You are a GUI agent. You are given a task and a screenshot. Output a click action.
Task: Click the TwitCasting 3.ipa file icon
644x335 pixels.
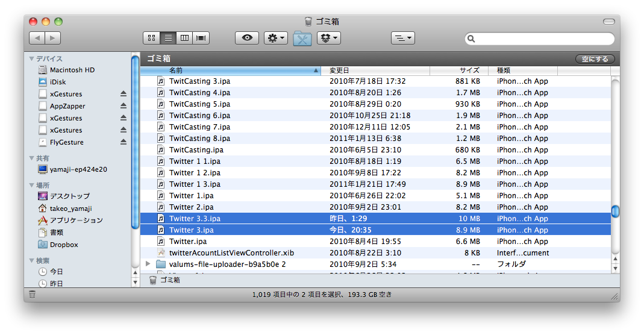161,81
